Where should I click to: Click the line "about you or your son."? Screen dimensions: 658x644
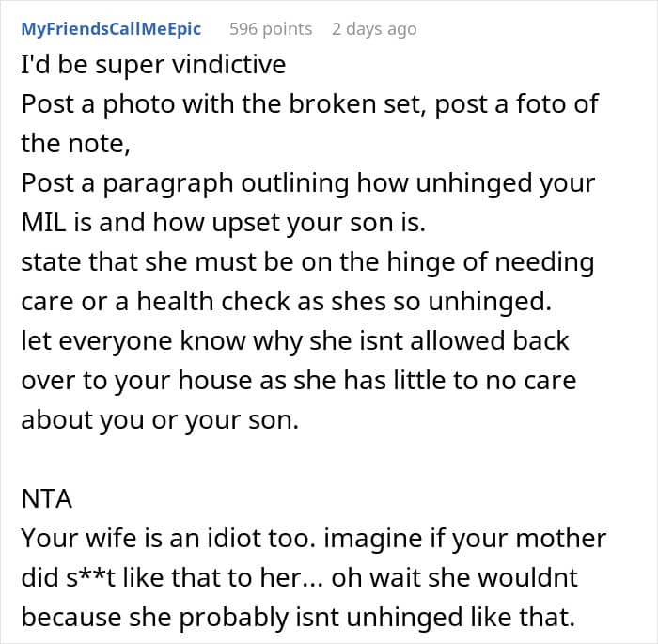(160, 420)
